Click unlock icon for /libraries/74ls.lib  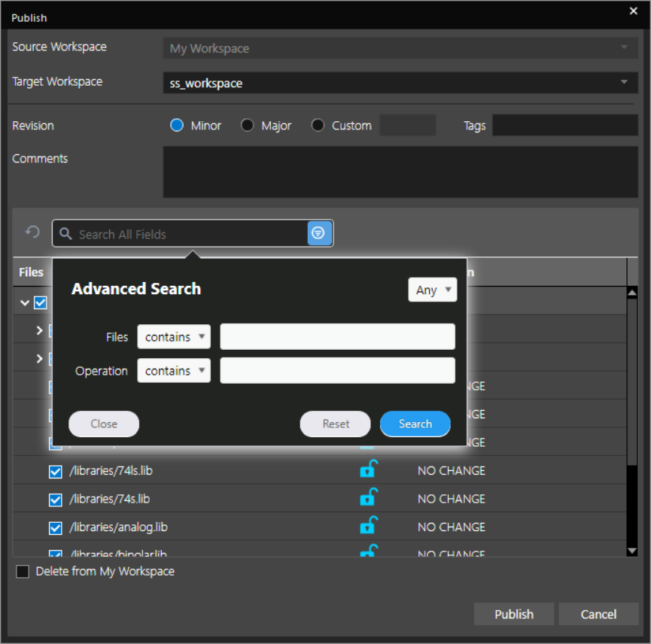[367, 470]
